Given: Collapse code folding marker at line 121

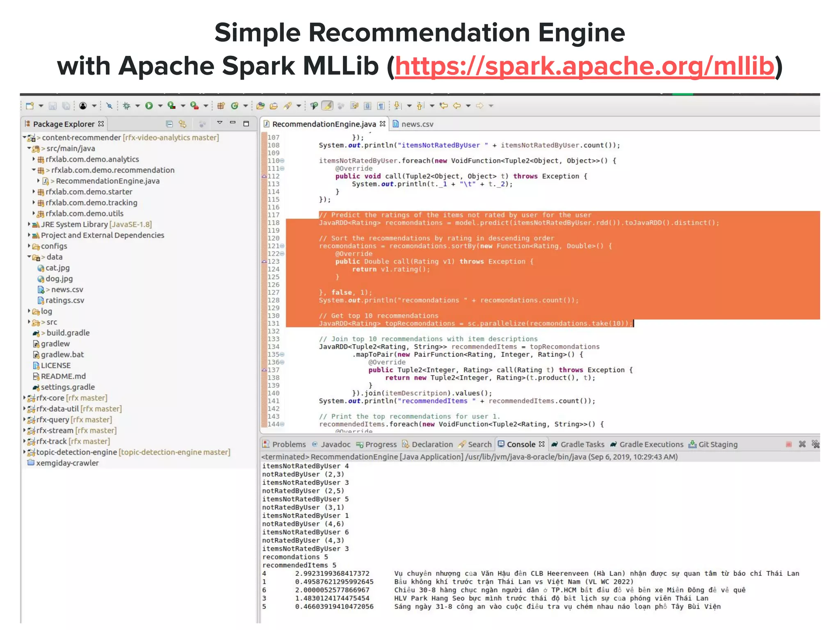Looking at the screenshot, I should tap(282, 246).
